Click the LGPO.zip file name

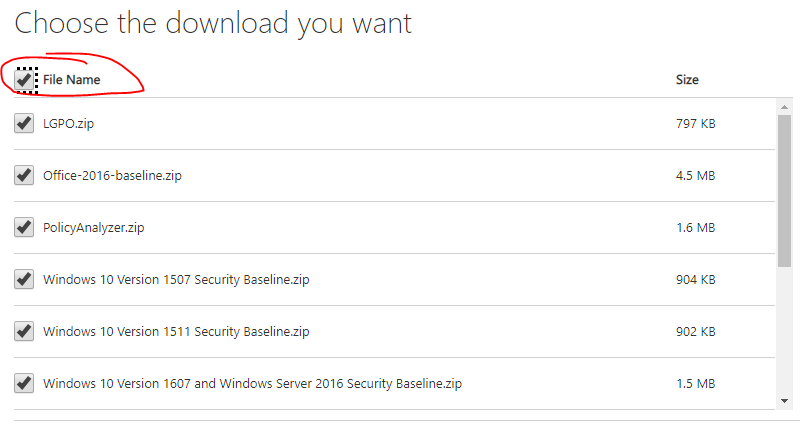click(69, 124)
